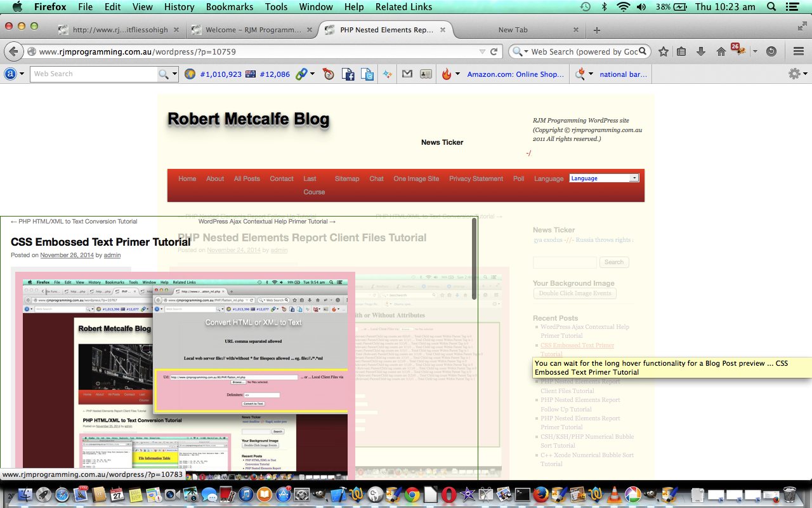812x508 pixels.
Task: Open the Related Links menu
Action: (403, 7)
